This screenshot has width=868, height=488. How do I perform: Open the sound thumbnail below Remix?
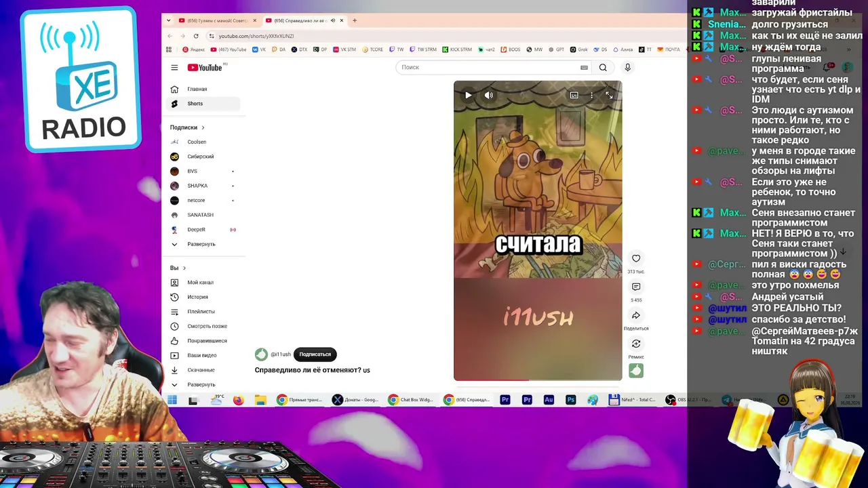click(x=636, y=371)
